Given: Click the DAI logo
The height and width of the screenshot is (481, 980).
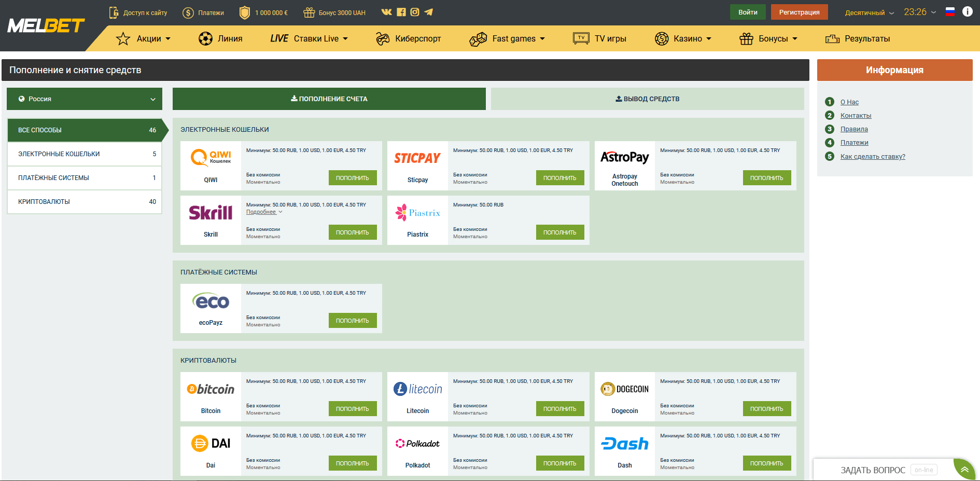Looking at the screenshot, I should 211,444.
